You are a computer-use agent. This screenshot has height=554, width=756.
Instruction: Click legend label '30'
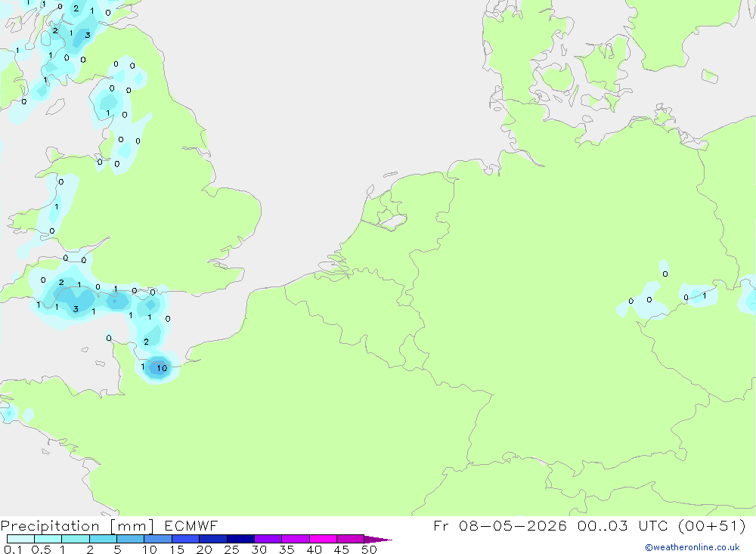pyautogui.click(x=259, y=549)
